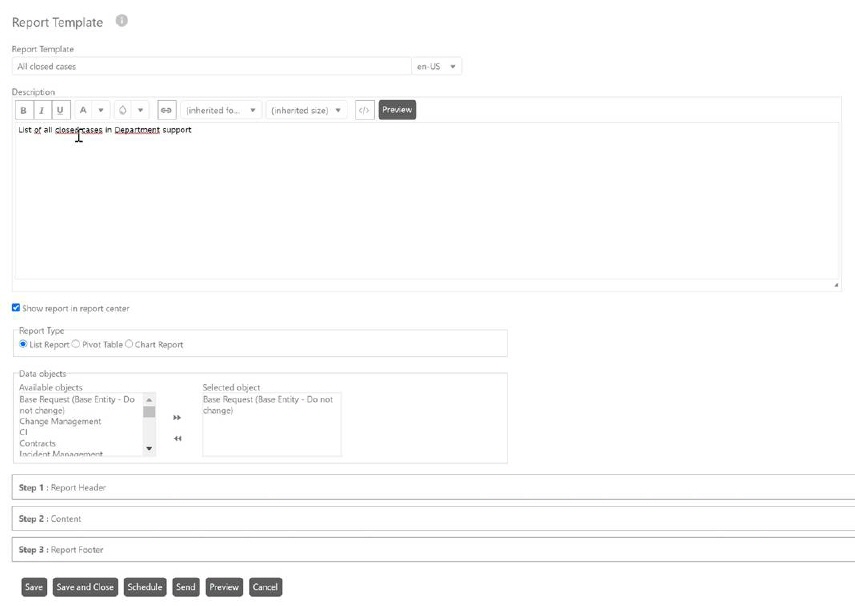Select the Pivot Table report type
The width and height of the screenshot is (855, 606).
(76, 344)
